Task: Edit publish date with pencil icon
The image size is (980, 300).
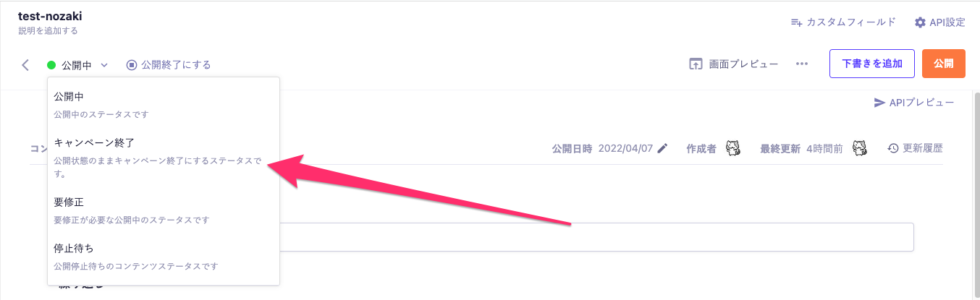Action: [x=663, y=148]
